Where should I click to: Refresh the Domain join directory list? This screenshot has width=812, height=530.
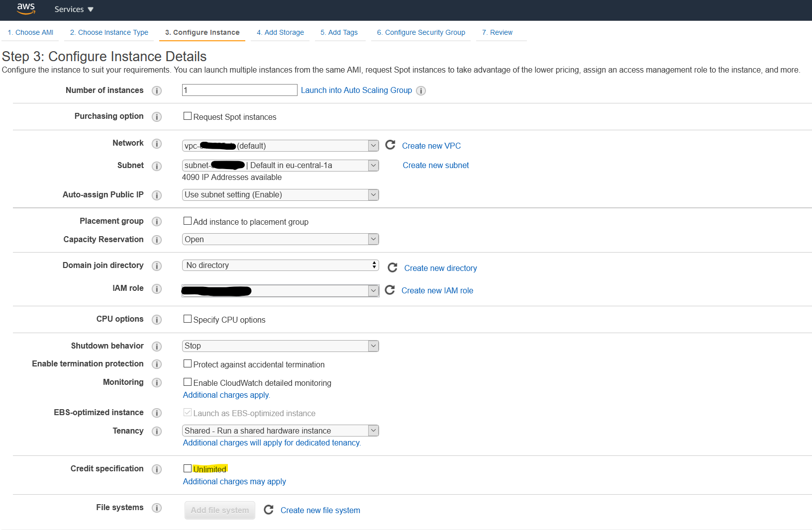pyautogui.click(x=393, y=267)
